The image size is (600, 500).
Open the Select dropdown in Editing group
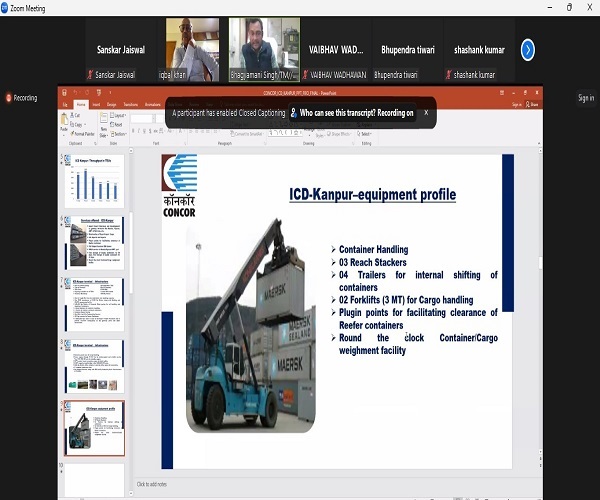(x=364, y=134)
